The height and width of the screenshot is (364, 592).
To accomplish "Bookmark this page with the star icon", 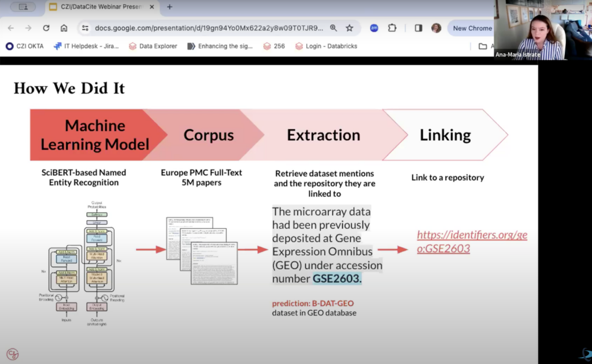I will point(349,28).
